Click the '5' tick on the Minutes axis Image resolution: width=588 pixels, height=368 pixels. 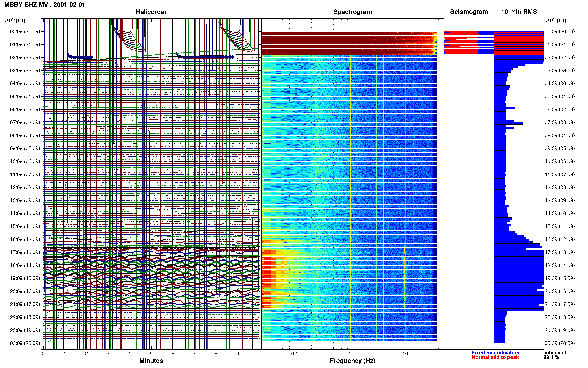pos(151,354)
